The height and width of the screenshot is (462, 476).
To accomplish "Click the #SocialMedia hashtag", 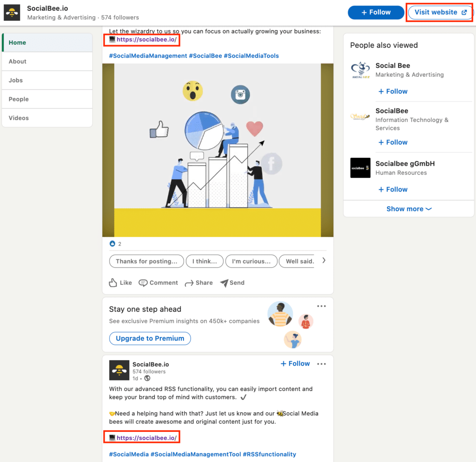I will [129, 455].
